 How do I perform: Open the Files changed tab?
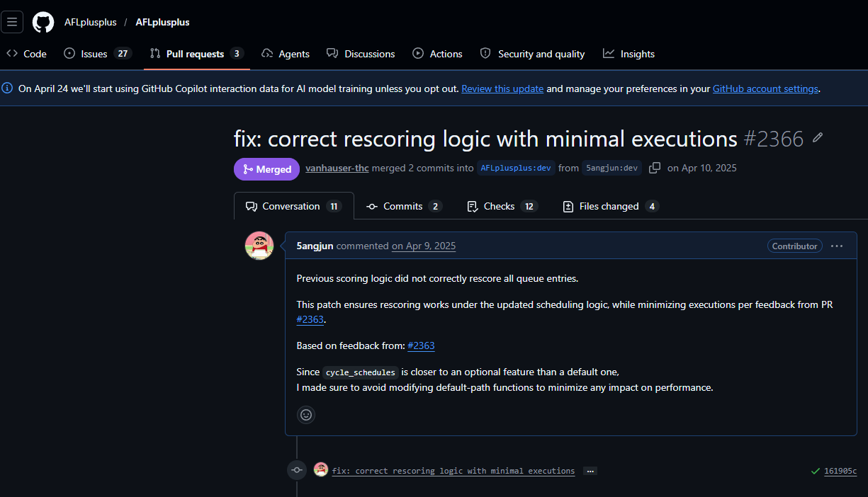(x=610, y=206)
